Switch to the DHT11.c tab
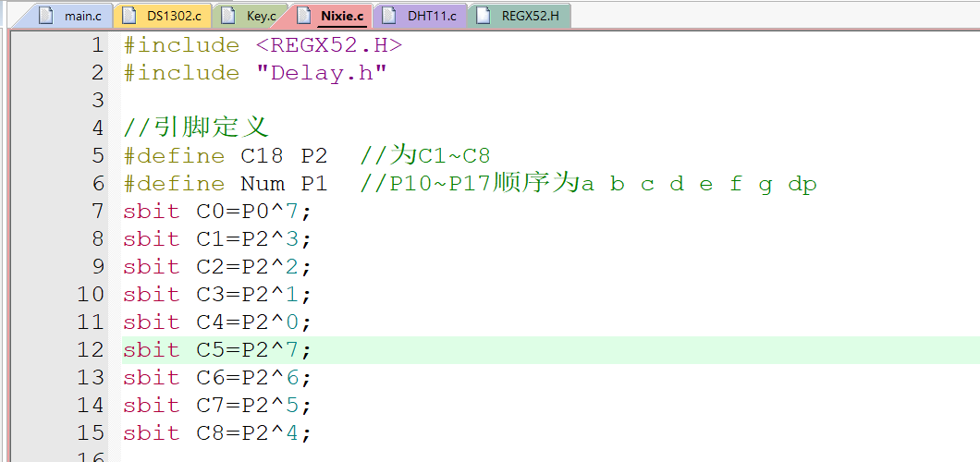 [x=432, y=16]
